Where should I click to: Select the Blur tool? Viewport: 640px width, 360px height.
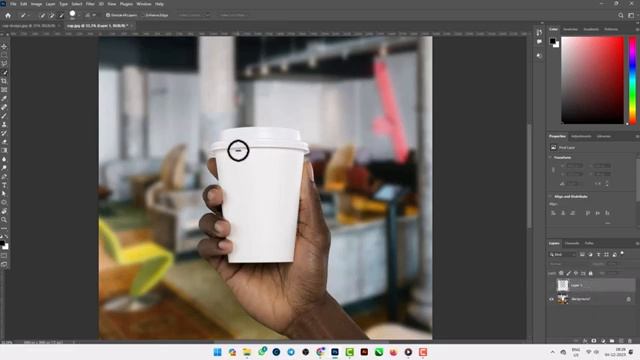4,159
